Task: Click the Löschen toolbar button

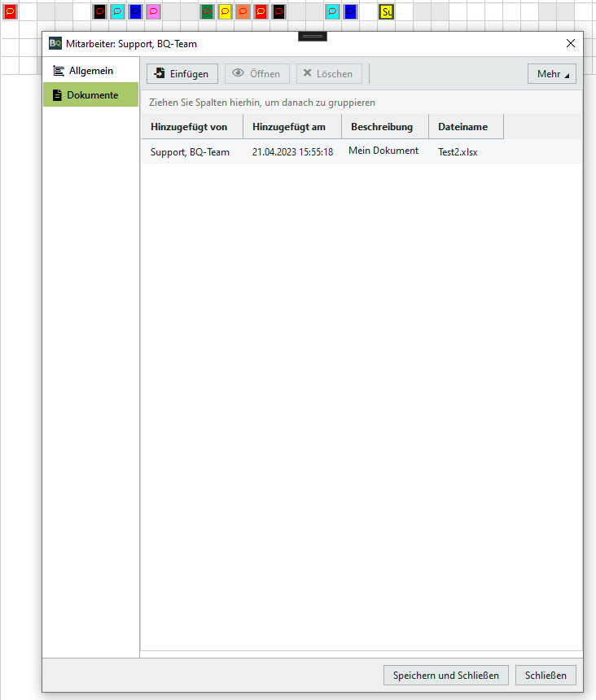Action: [329, 73]
